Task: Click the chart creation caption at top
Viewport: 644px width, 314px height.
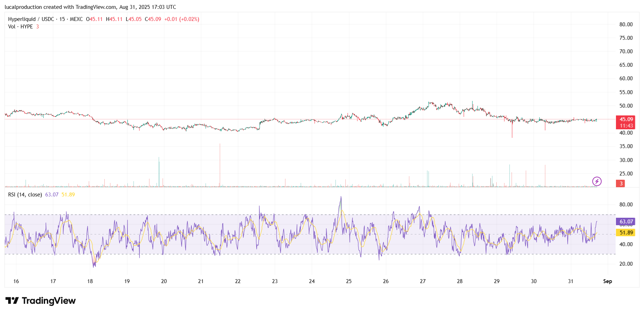Action: pyautogui.click(x=90, y=7)
